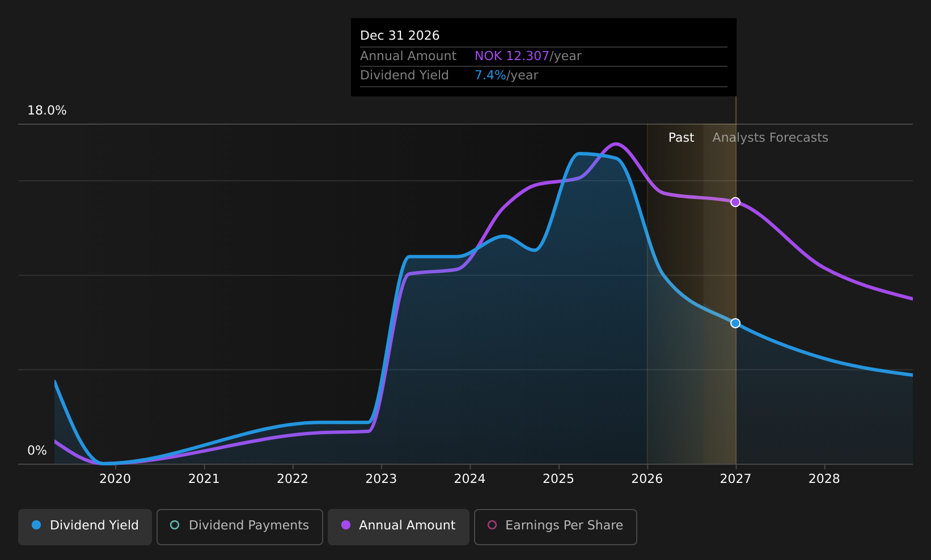Click the NOK 12.307 annual amount value

tap(512, 56)
